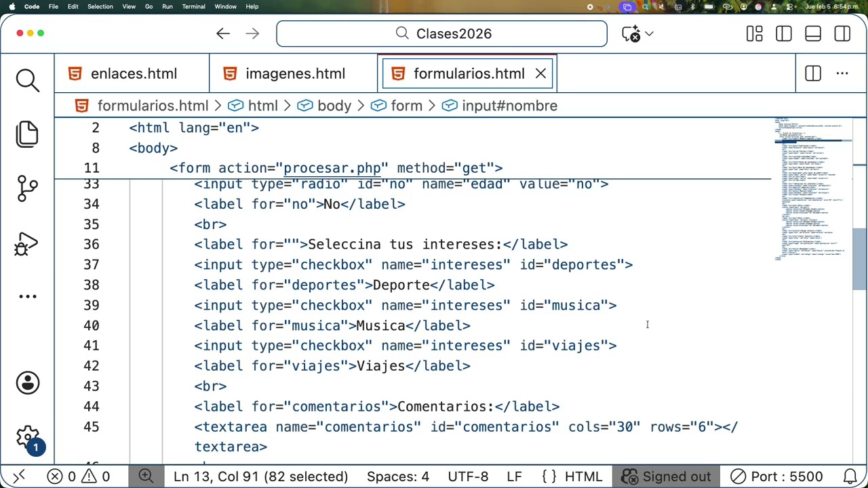Image resolution: width=868 pixels, height=488 pixels.
Task: Go to line via Ln 13, Col 91
Action: pyautogui.click(x=260, y=476)
